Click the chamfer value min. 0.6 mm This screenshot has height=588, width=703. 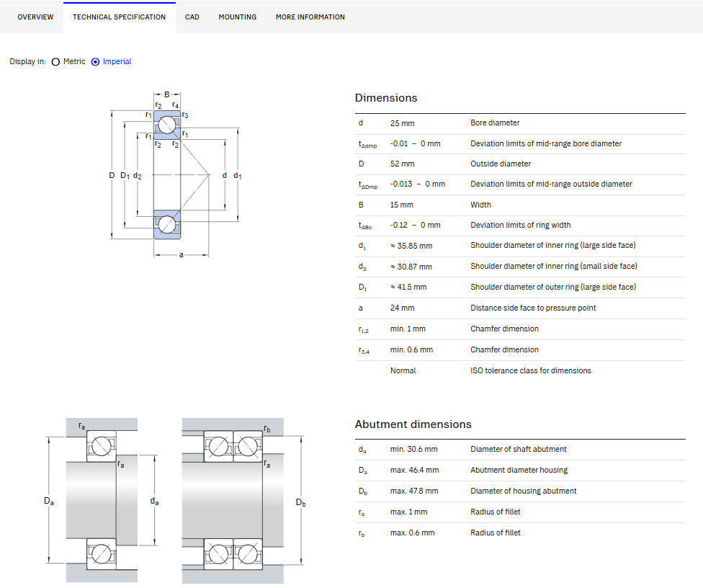(411, 349)
